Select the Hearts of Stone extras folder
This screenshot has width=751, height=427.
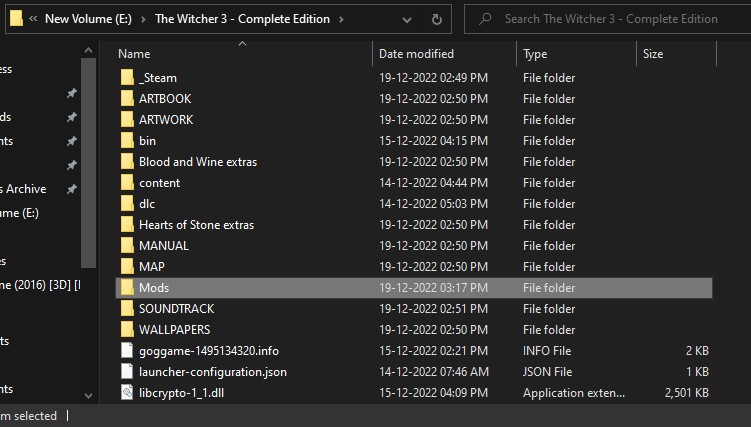click(x=196, y=225)
